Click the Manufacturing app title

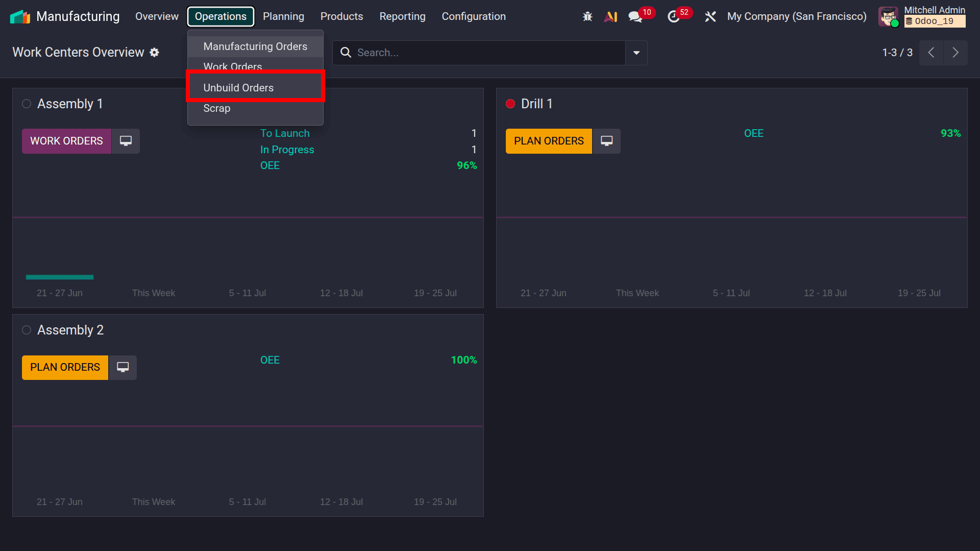78,16
